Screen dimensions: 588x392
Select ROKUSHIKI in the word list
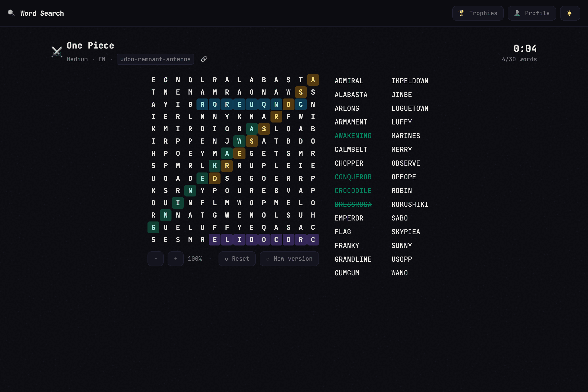coord(410,205)
